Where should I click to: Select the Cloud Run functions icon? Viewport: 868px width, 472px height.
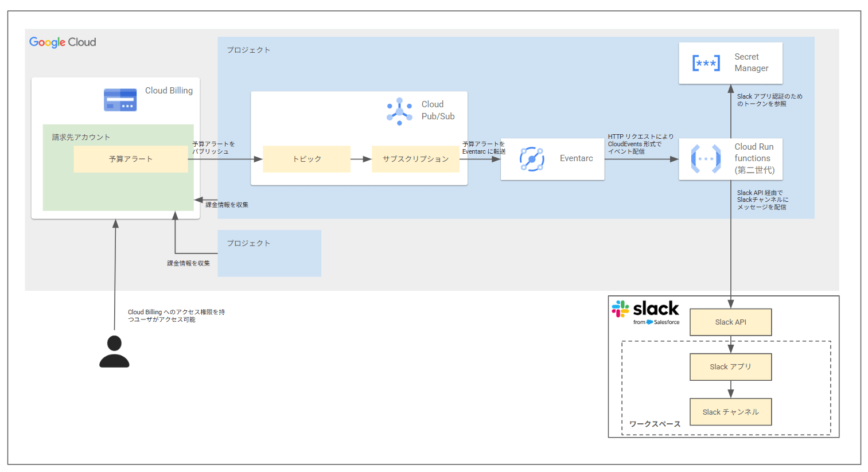tap(706, 159)
